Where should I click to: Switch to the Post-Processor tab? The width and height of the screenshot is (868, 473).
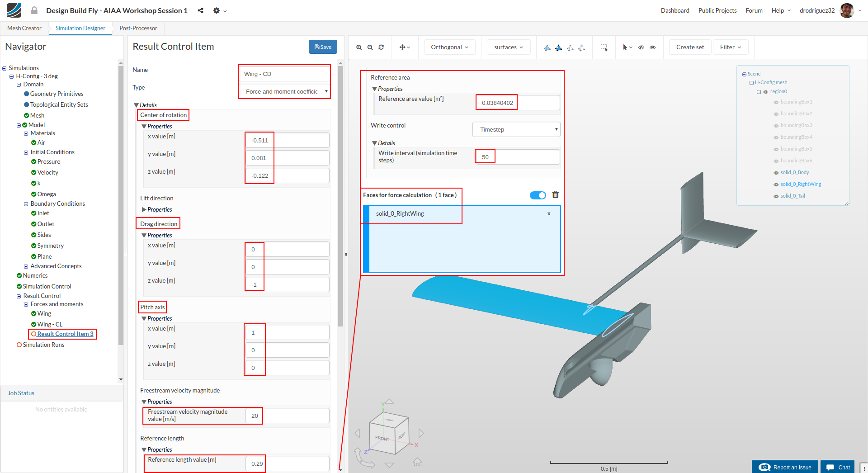coord(138,28)
